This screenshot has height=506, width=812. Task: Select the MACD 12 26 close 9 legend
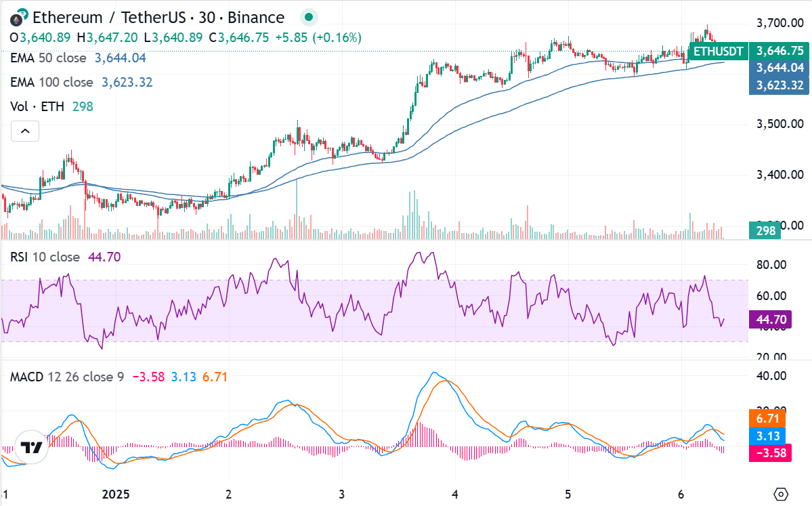click(x=67, y=377)
